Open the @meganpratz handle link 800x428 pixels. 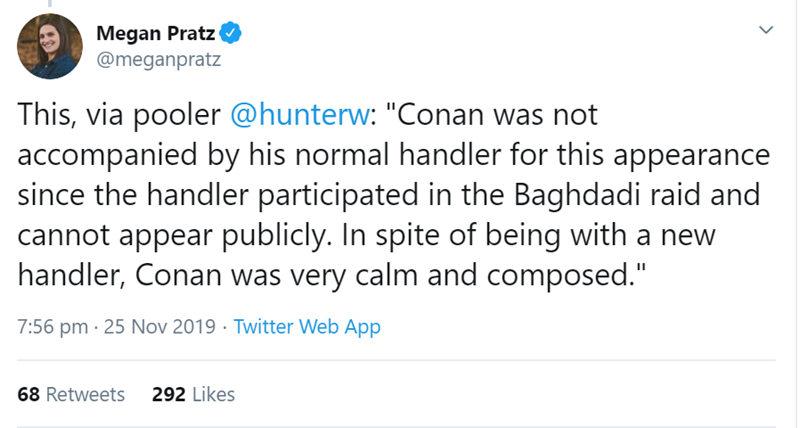point(159,57)
